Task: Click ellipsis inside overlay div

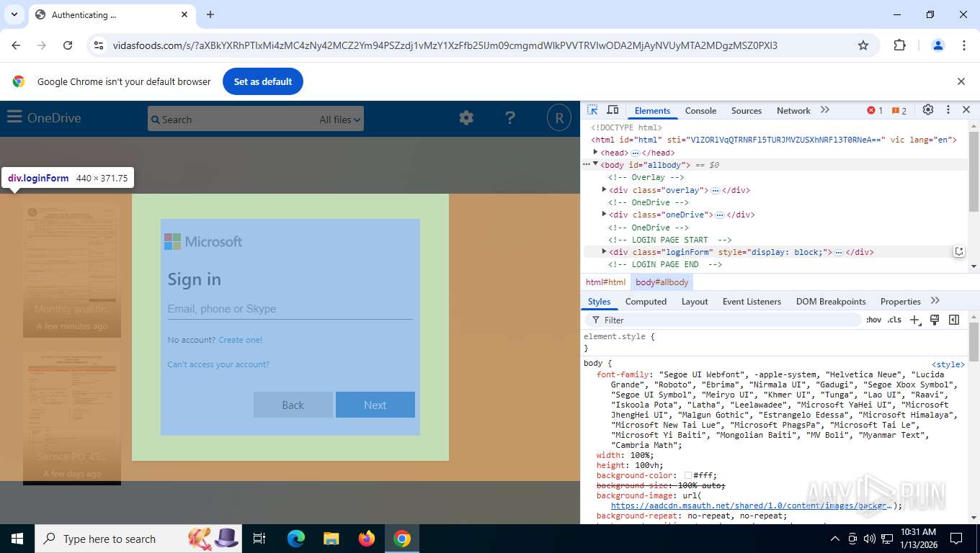Action: click(715, 190)
